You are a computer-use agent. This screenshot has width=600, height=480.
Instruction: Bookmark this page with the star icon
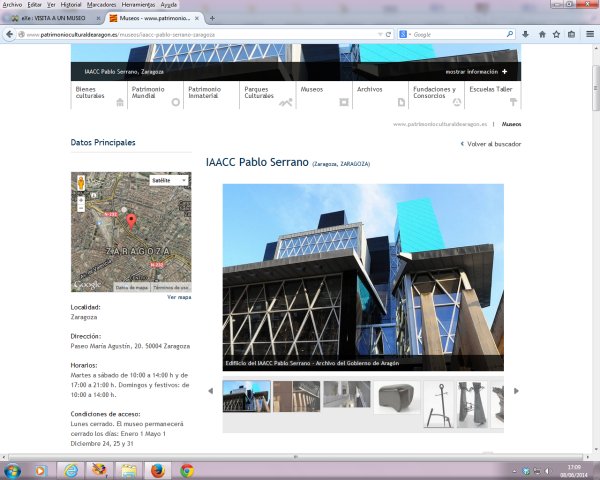[x=556, y=34]
